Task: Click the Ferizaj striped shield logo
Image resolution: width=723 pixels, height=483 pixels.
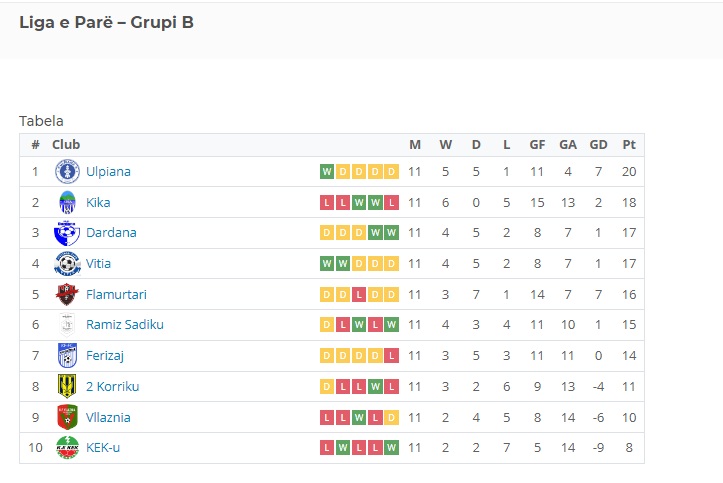Action: 67,355
